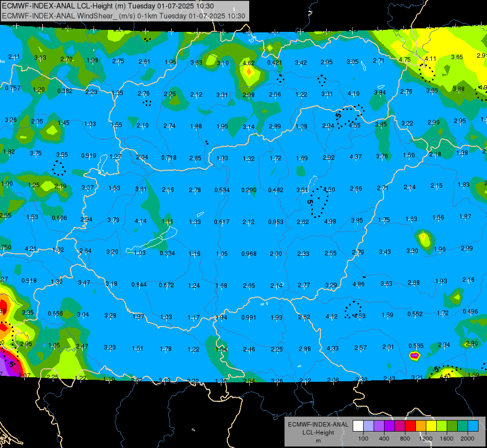
Task: Click the wind shear value 4.21
Action: tap(30, 249)
